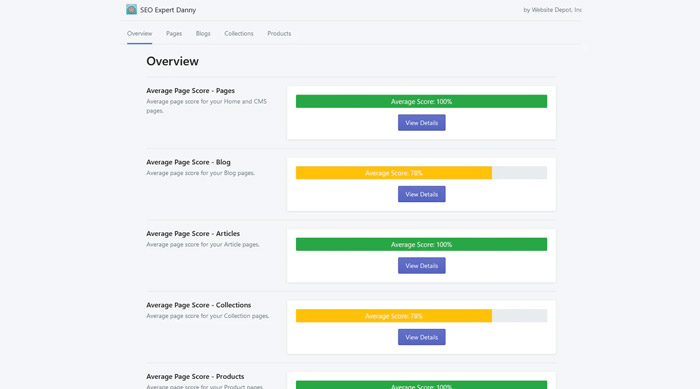Click the 'Average Page Score - Products' label

coord(195,376)
